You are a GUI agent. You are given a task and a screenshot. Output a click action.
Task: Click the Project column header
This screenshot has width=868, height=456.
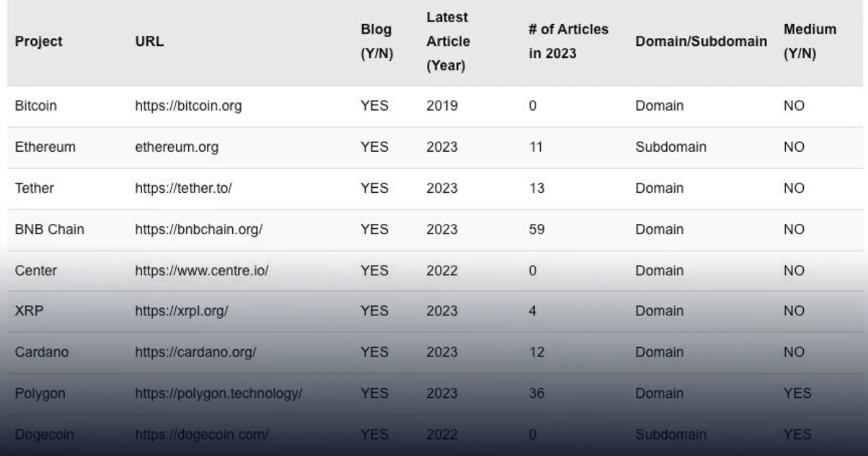pos(38,42)
